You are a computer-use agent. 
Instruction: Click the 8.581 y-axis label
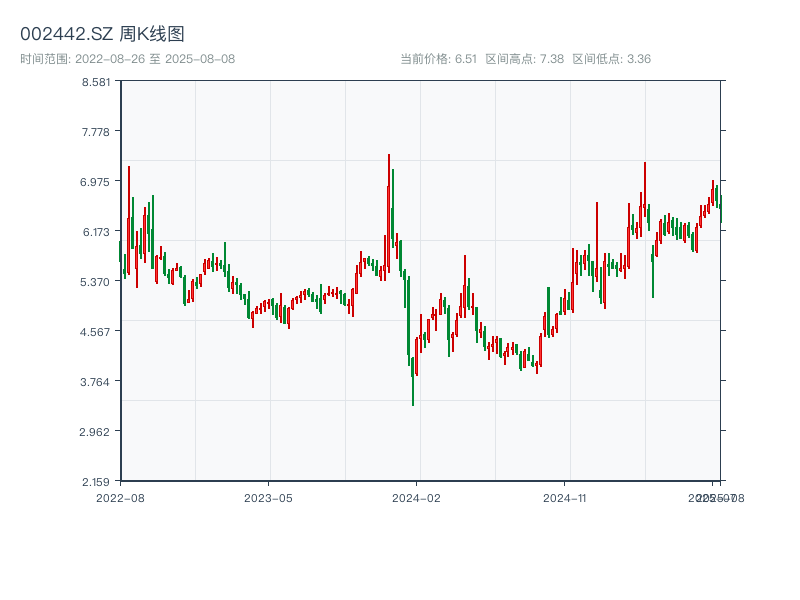pos(96,82)
